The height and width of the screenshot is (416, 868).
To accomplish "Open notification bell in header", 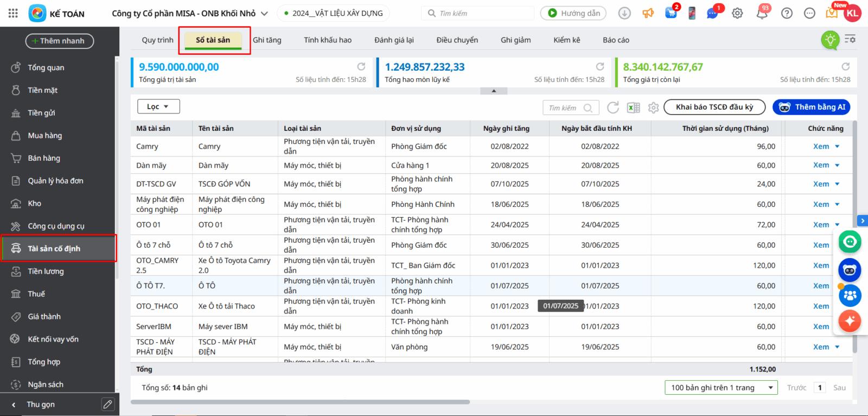I will (762, 14).
